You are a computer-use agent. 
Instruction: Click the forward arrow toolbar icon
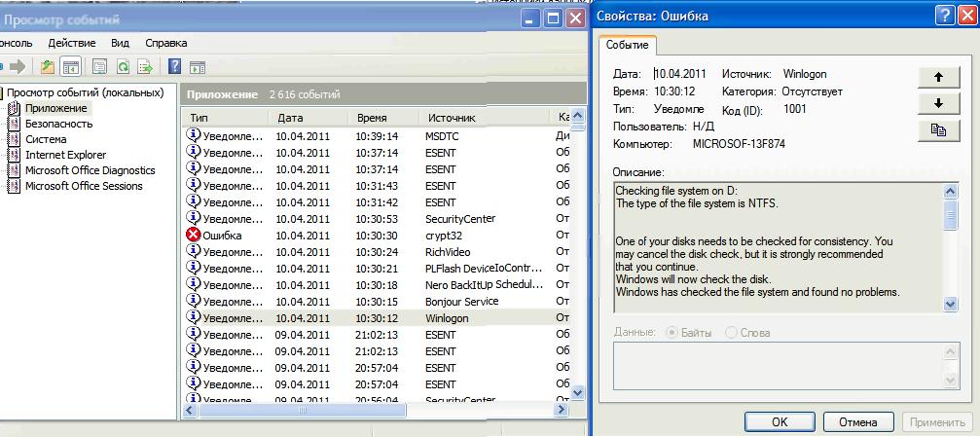(x=18, y=67)
